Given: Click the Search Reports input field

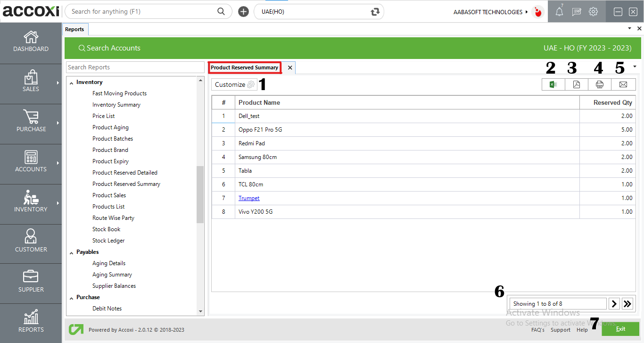Looking at the screenshot, I should pyautogui.click(x=135, y=67).
